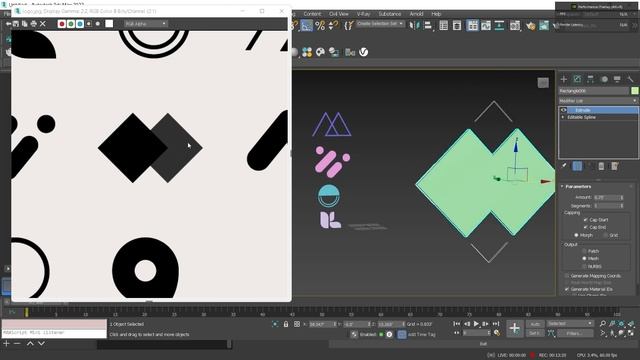Click the Align tool icon
This screenshot has height=360, width=640.
428,26
